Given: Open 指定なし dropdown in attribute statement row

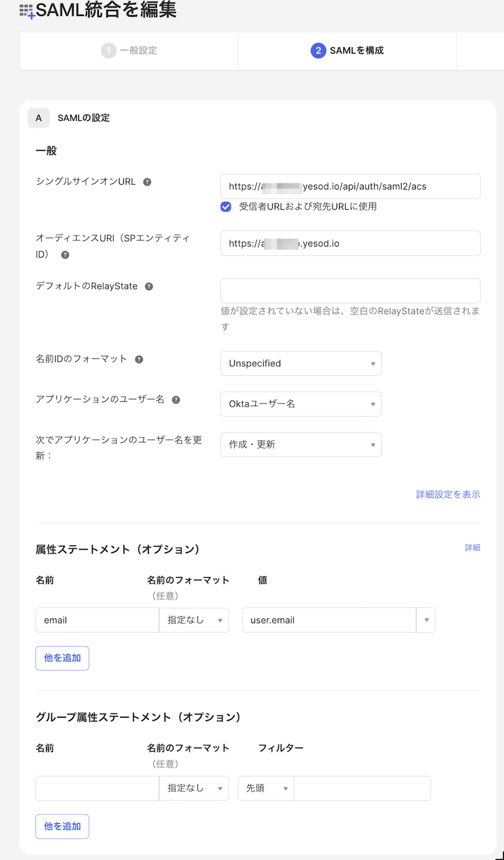Looking at the screenshot, I should pos(194,620).
